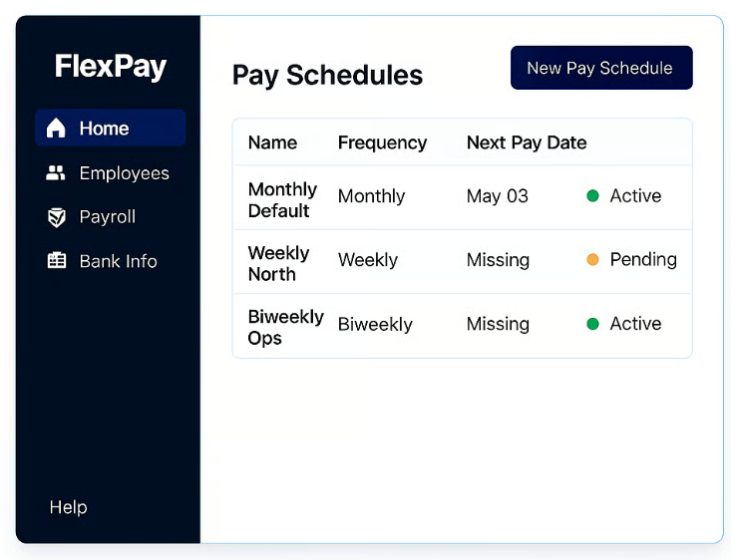Select the Monthly Default schedule row
The width and height of the screenshot is (731, 560).
tap(282, 199)
